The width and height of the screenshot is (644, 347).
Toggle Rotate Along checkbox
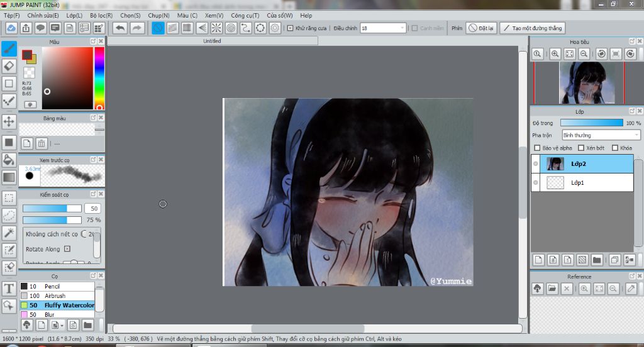tap(67, 249)
